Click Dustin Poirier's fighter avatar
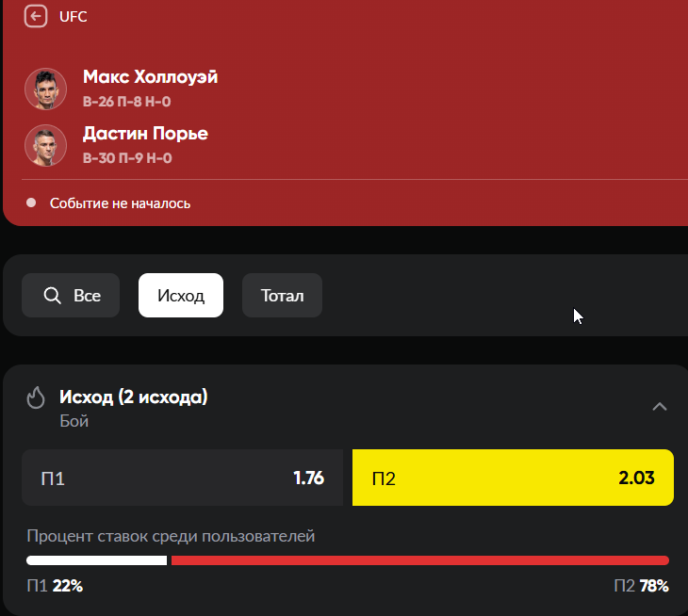This screenshot has width=688, height=616. [x=45, y=146]
